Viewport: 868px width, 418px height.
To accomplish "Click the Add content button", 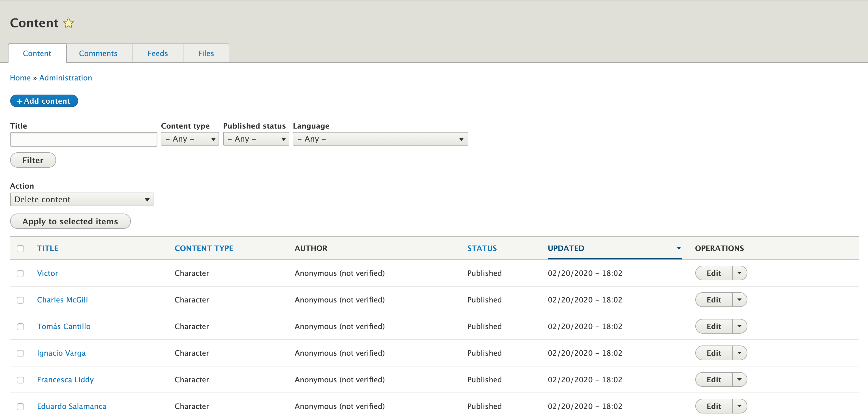I will (44, 101).
